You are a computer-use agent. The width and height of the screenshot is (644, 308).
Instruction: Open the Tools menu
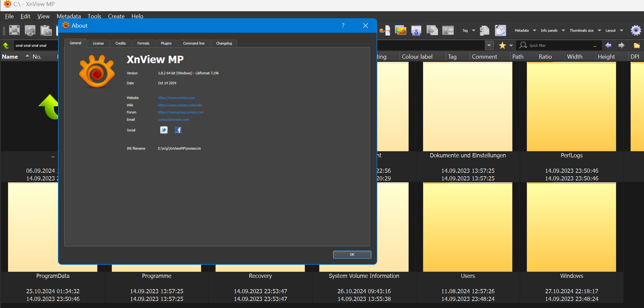[x=94, y=16]
